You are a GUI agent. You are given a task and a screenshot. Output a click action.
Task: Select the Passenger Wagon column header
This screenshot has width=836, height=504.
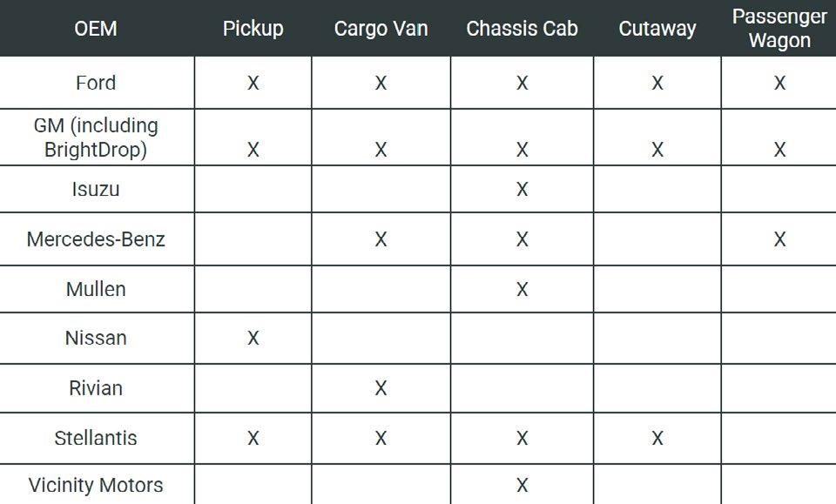[779, 28]
